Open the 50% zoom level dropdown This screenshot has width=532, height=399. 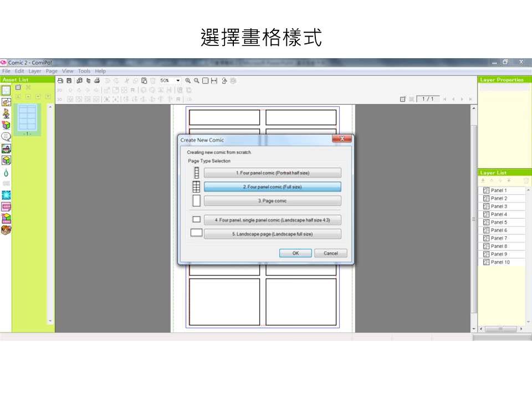pyautogui.click(x=177, y=80)
